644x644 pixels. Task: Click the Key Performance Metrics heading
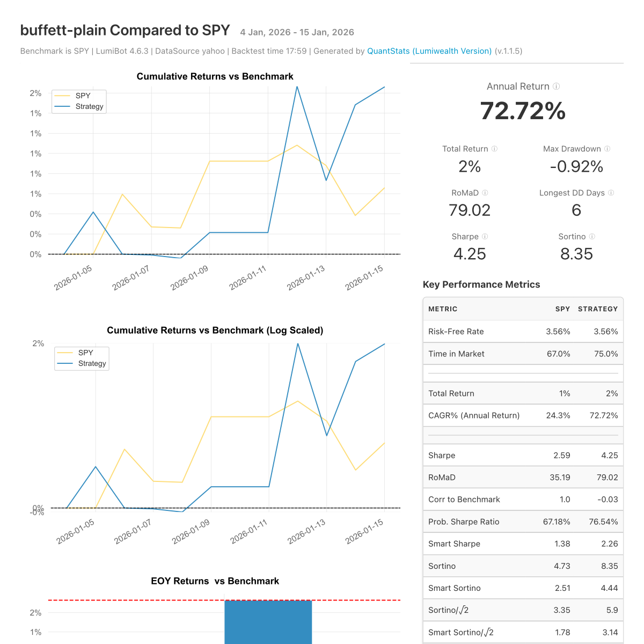481,284
